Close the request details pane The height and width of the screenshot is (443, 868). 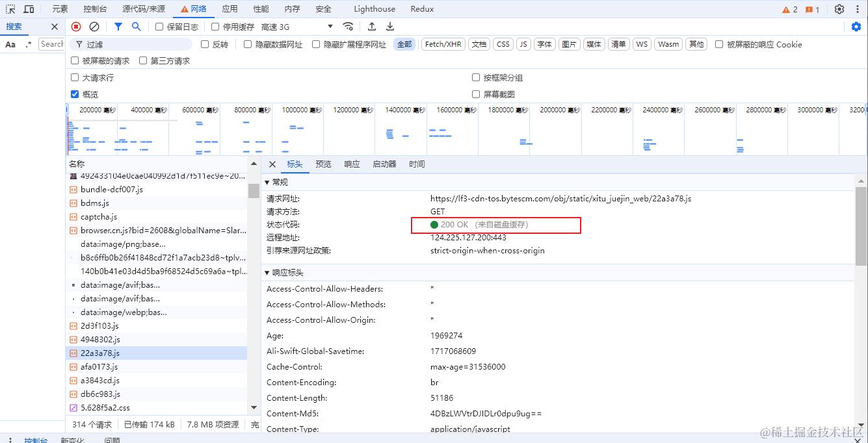click(272, 164)
